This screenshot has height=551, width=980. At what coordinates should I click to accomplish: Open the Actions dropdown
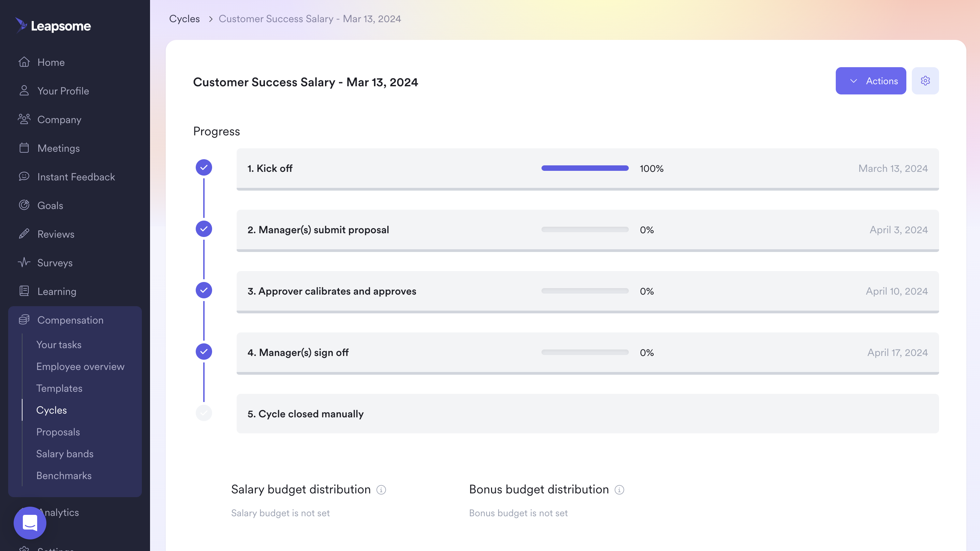click(871, 81)
